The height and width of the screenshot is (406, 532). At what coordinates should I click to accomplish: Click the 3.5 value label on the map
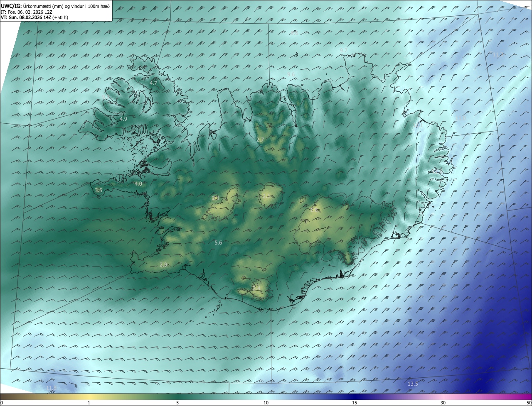point(99,190)
